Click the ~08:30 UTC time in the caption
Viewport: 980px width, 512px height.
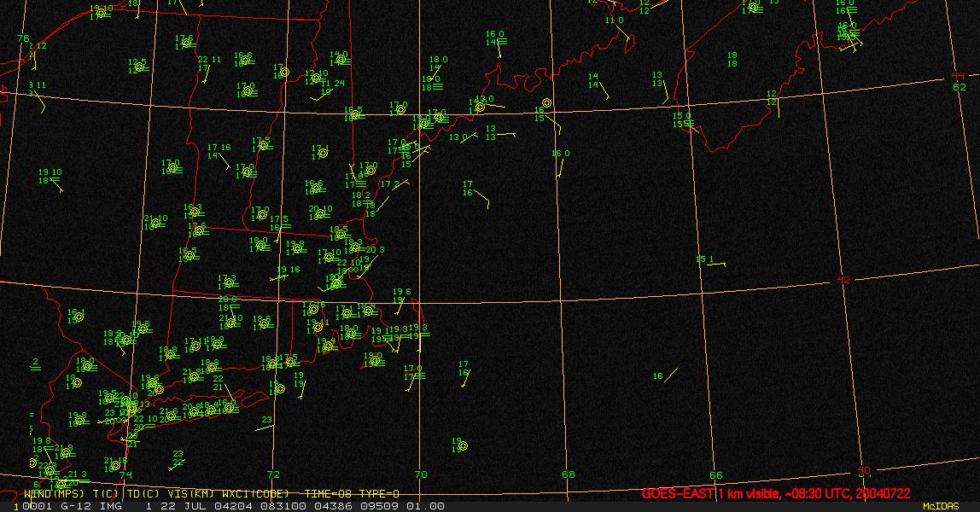817,494
